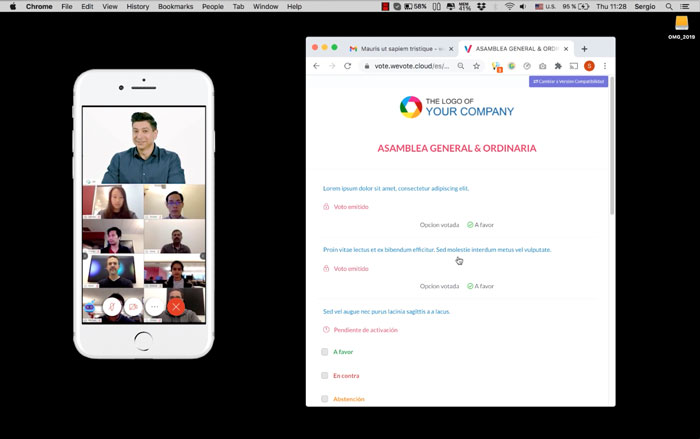Viewport: 700px width, 439px height.
Task: Select the main speaker video on phone
Action: click(144, 145)
